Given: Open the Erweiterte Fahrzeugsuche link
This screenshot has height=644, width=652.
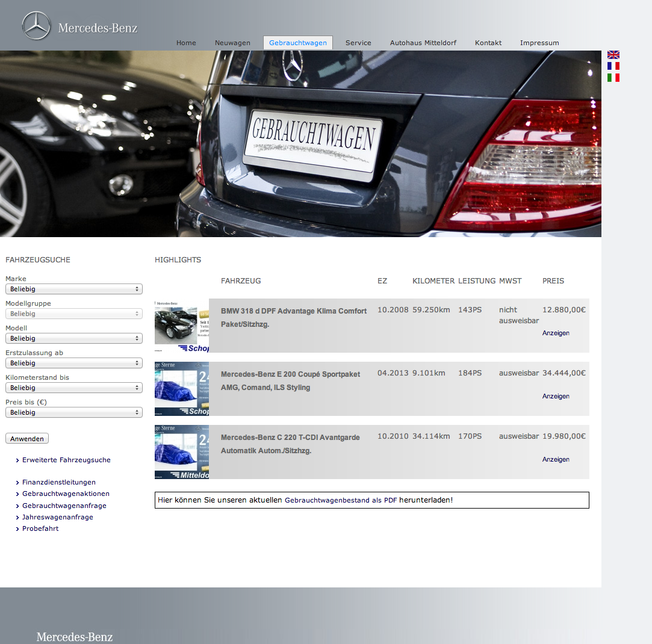Looking at the screenshot, I should pos(66,460).
